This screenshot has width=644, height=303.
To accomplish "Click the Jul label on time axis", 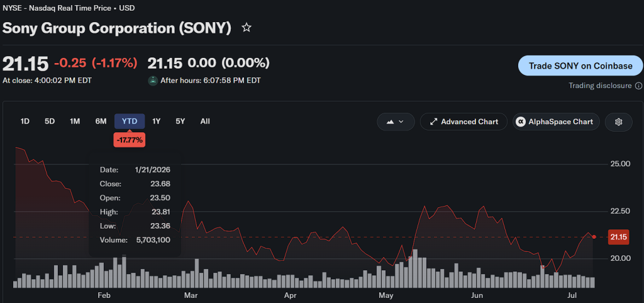I will 572,295.
